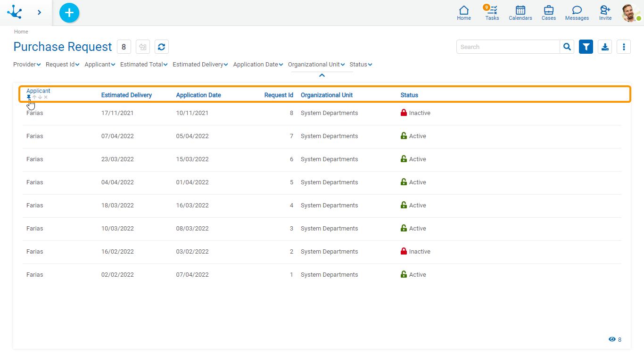The height and width of the screenshot is (362, 644).
Task: Click the pin icon under Applicant
Action: pyautogui.click(x=29, y=97)
